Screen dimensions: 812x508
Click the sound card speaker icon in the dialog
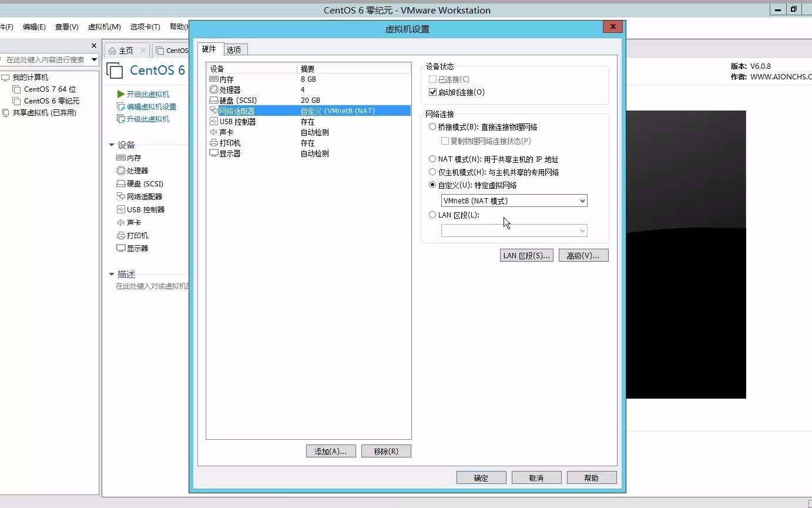[x=214, y=132]
